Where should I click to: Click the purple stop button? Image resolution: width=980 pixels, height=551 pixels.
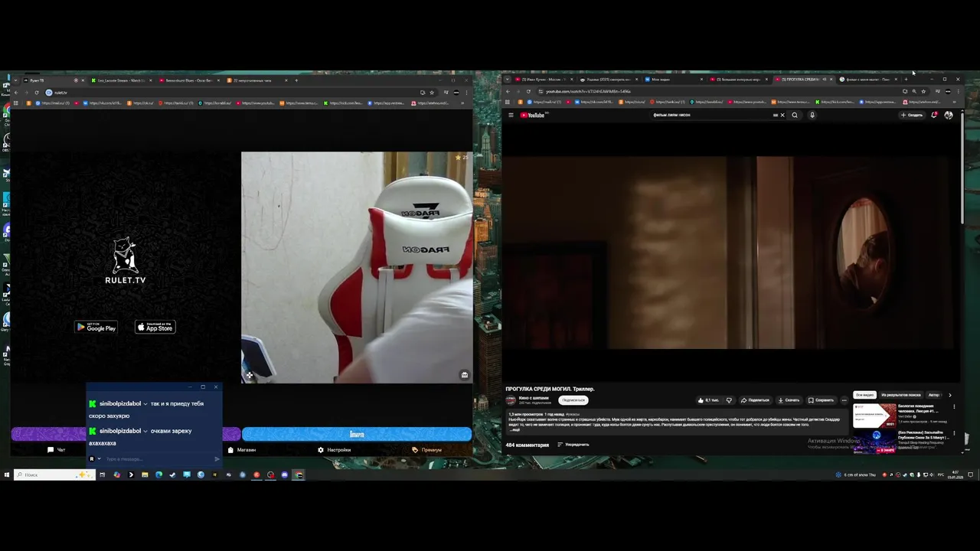tap(49, 434)
